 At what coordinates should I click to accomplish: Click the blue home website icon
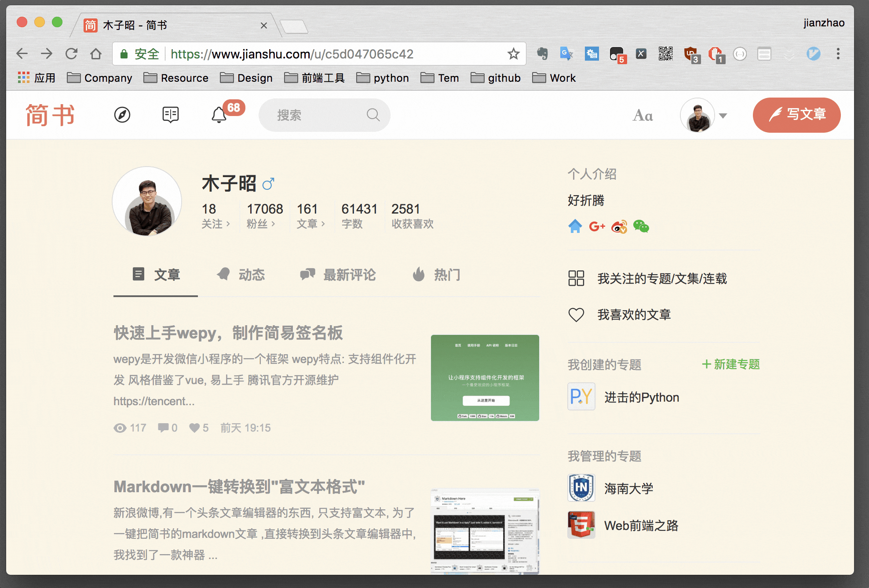(x=575, y=227)
